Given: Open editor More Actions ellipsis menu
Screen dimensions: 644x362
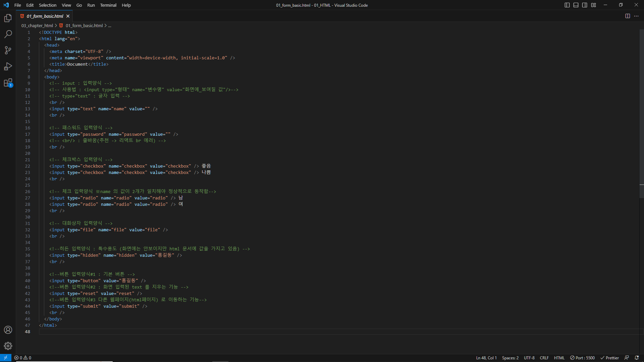Looking at the screenshot, I should (x=636, y=16).
